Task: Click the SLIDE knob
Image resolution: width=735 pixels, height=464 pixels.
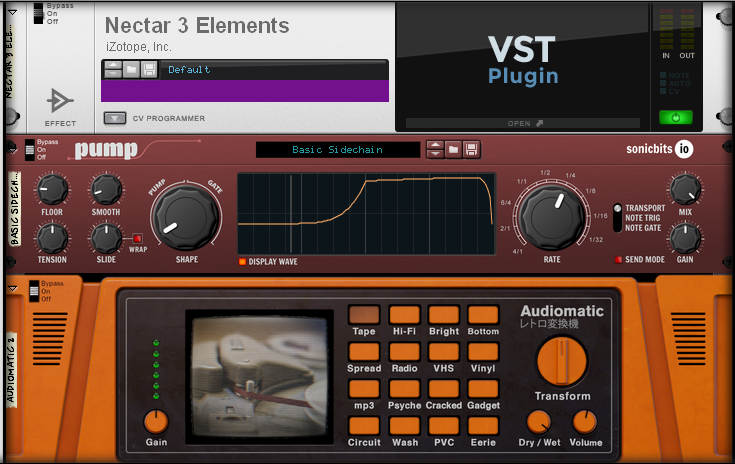Action: coord(106,238)
